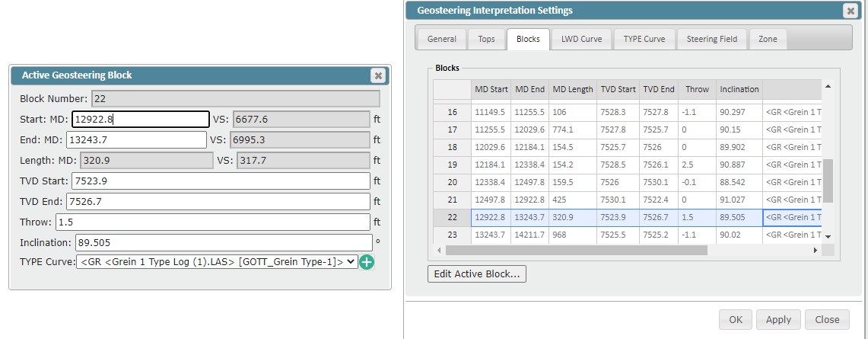The width and height of the screenshot is (868, 339).
Task: Click the Inclination column header
Action: pos(739,89)
